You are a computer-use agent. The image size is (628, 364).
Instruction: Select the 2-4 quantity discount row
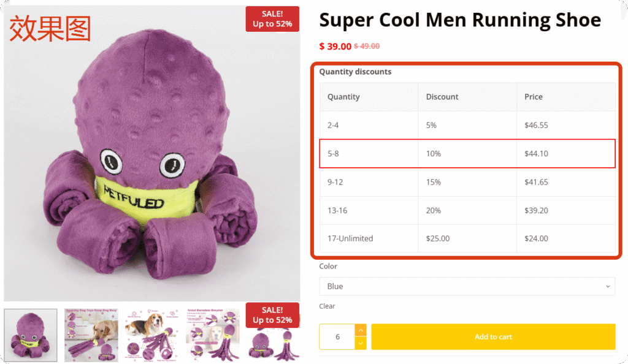pyautogui.click(x=467, y=125)
